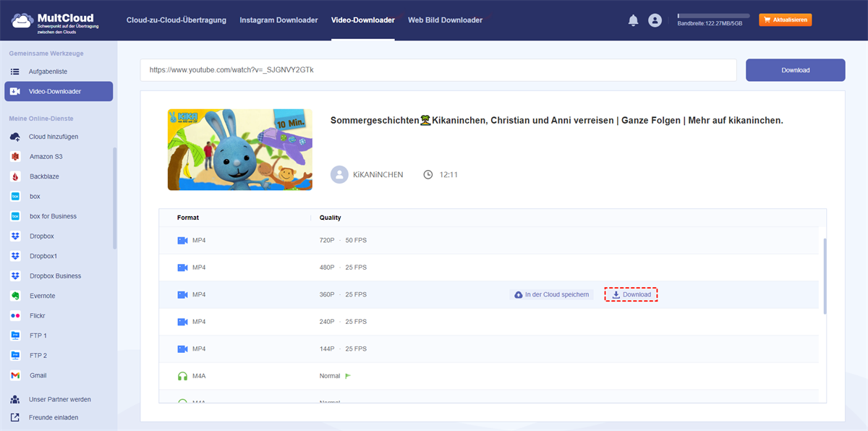The image size is (868, 431).
Task: Select the Backblaze flame icon
Action: point(15,176)
